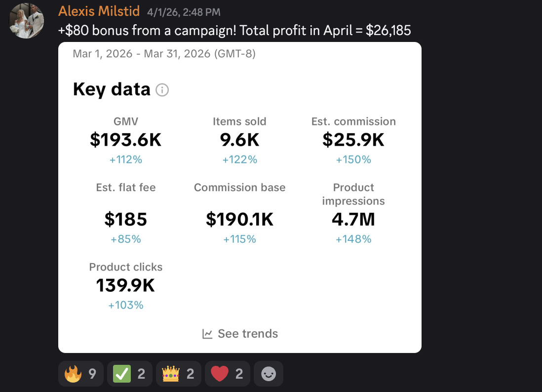The width and height of the screenshot is (542, 392).
Task: Select the Est. commission $25.9K metric
Action: coord(353,140)
